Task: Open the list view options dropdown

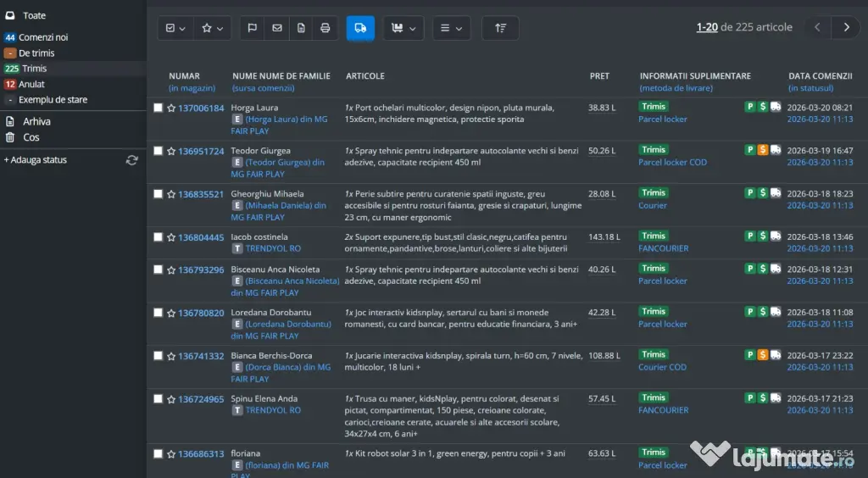Action: click(x=451, y=28)
